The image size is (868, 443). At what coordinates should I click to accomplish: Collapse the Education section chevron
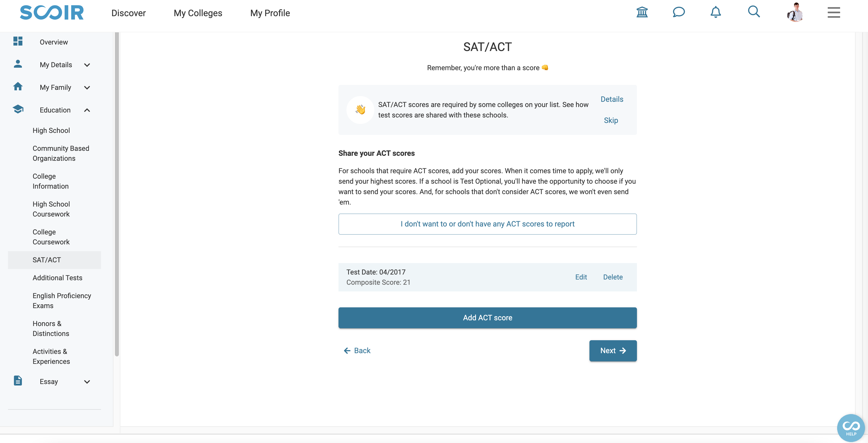point(87,110)
